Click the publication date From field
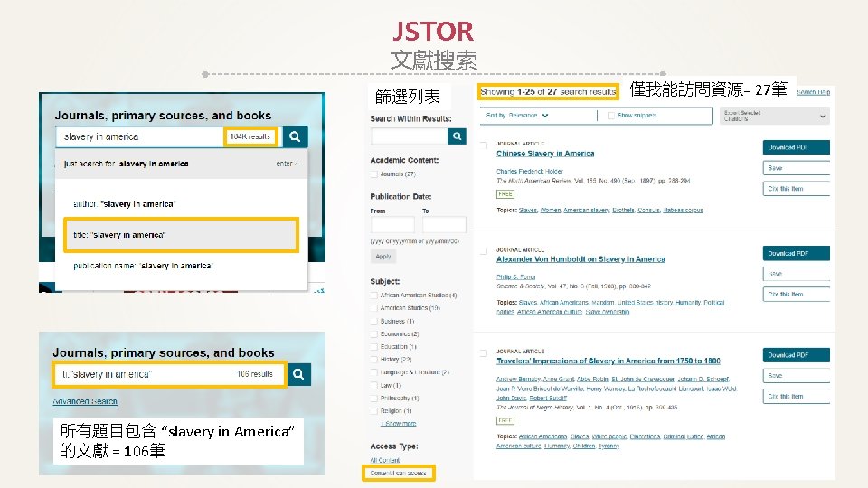 [392, 224]
